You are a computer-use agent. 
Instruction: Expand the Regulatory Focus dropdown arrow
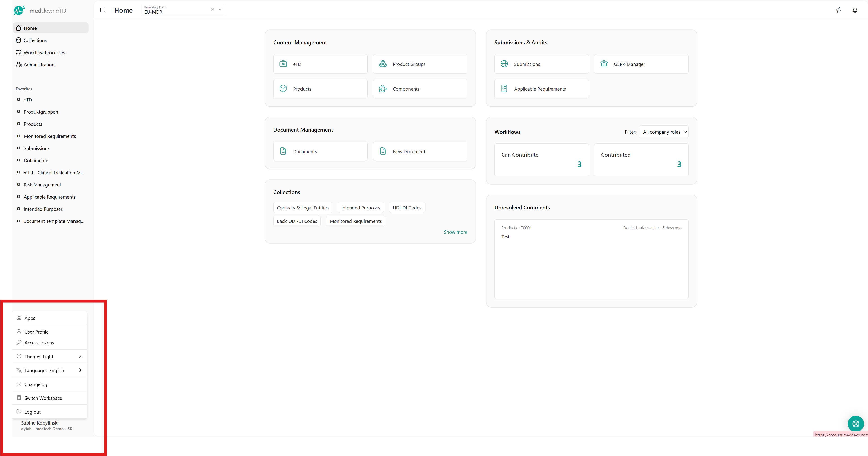click(220, 9)
